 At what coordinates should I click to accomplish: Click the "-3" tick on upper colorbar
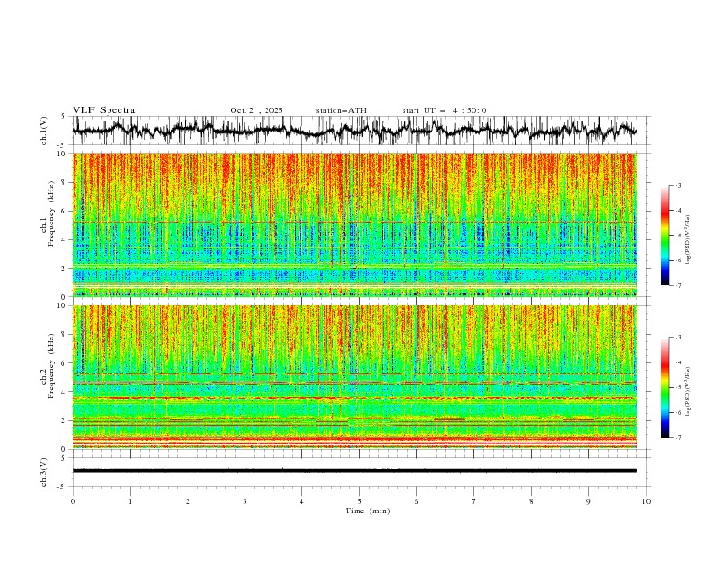pos(677,185)
